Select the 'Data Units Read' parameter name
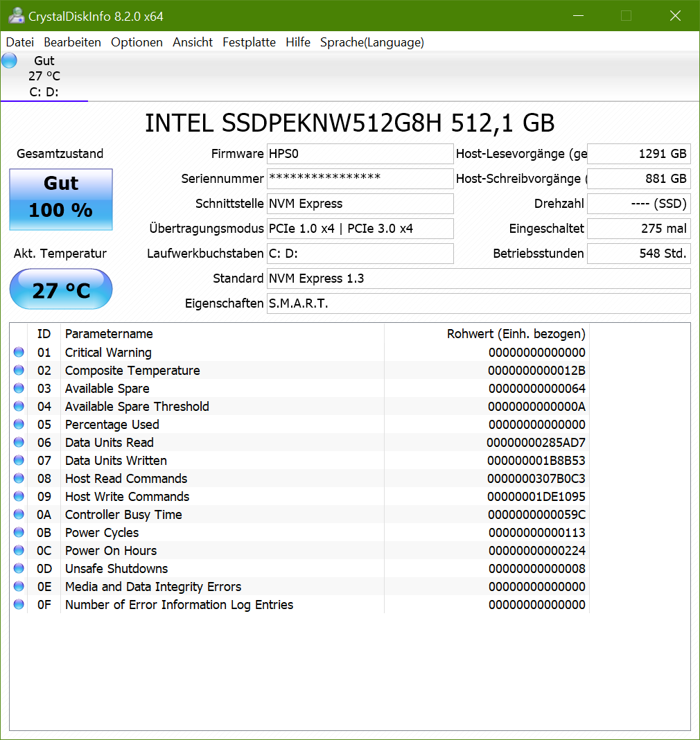700x740 pixels. (109, 443)
